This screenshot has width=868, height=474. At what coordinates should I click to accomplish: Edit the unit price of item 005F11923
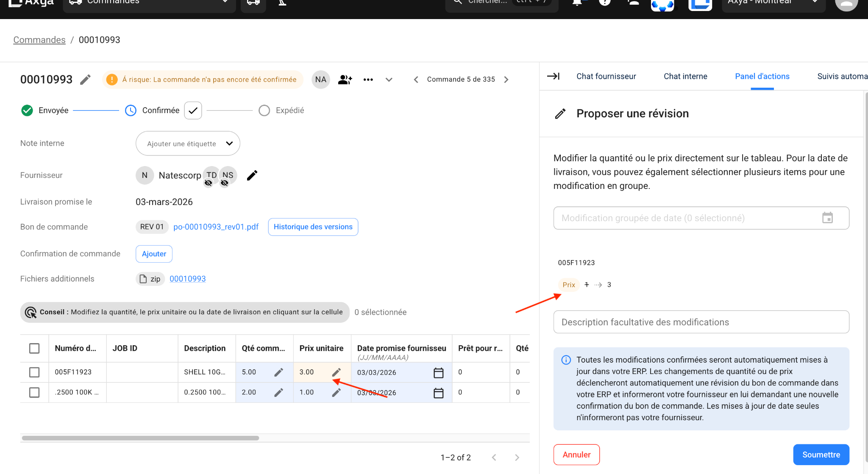337,372
